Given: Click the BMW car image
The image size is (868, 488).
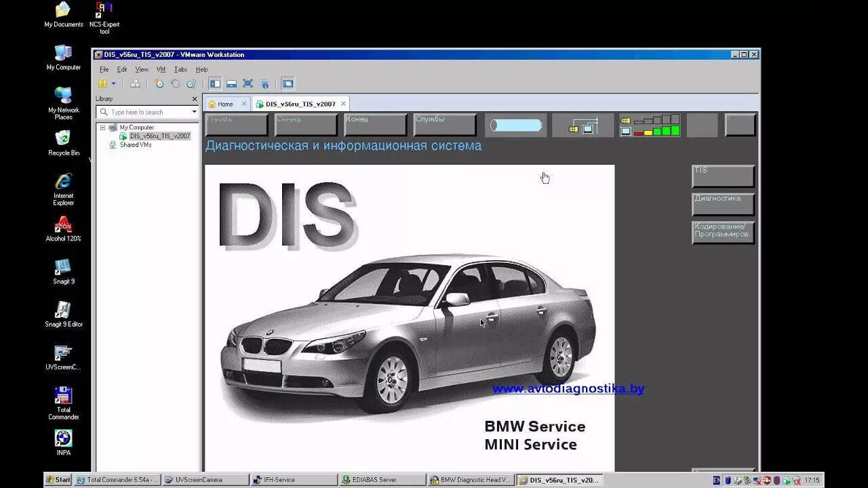Looking at the screenshot, I should [409, 333].
